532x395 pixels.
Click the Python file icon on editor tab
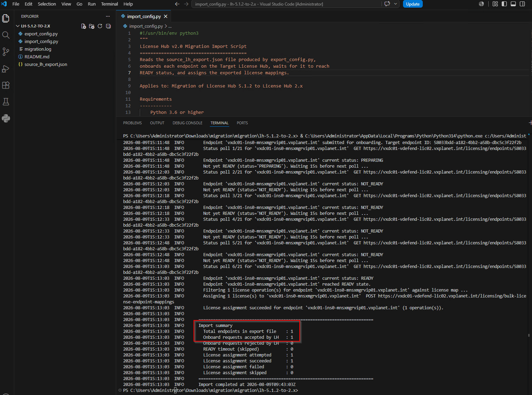[123, 16]
